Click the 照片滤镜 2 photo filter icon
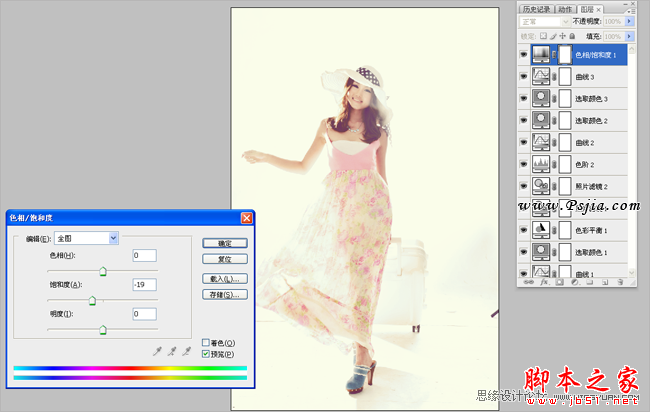 [x=543, y=185]
